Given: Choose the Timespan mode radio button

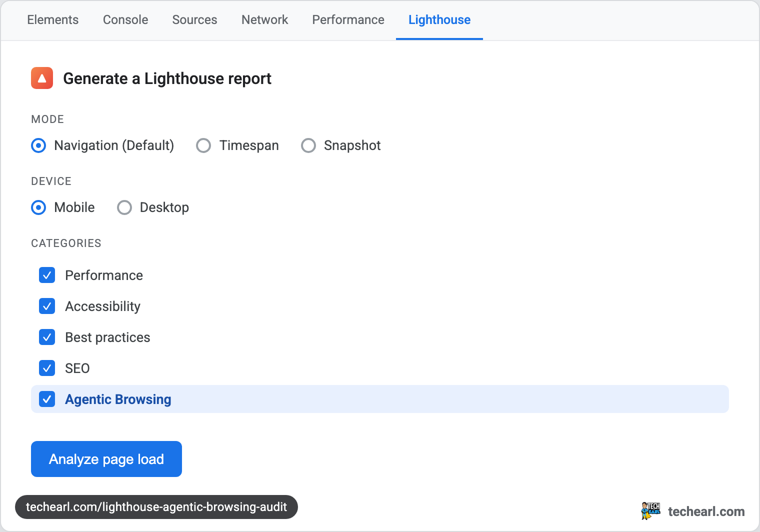Looking at the screenshot, I should 203,145.
